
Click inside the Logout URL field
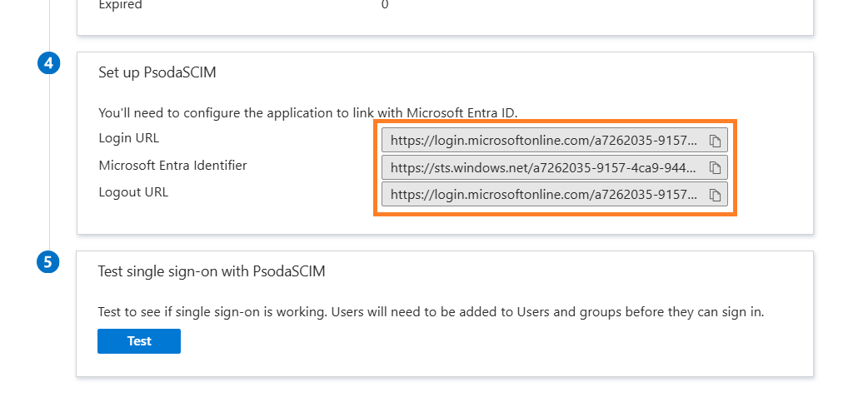click(543, 196)
